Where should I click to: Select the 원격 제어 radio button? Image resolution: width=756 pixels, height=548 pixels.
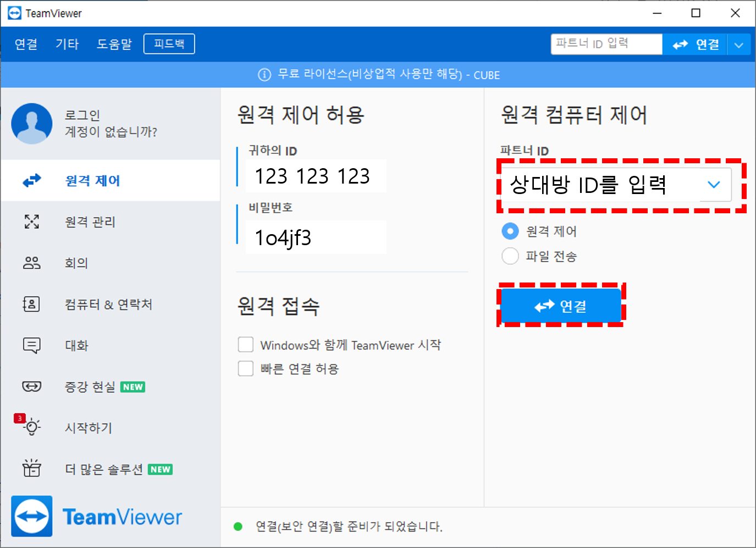pyautogui.click(x=510, y=231)
